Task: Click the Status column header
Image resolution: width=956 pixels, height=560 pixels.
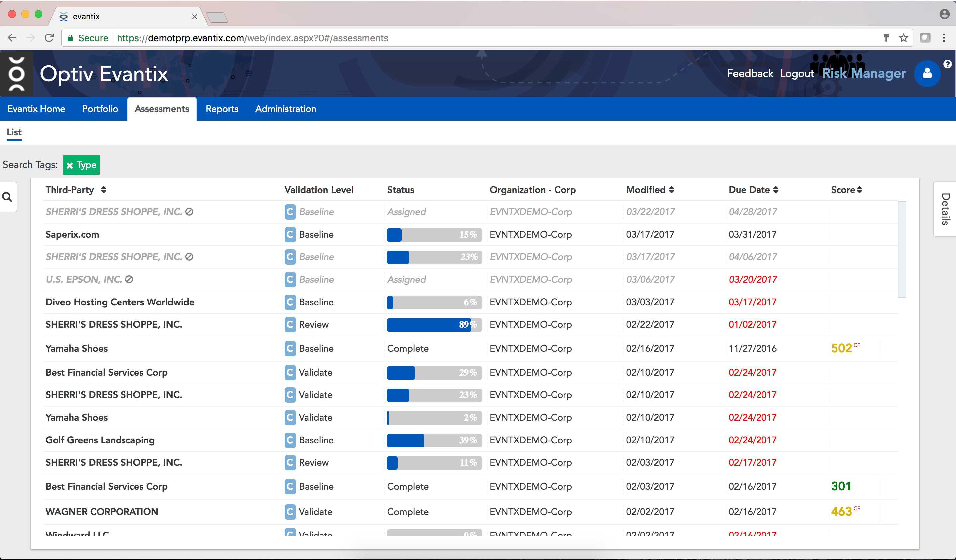Action: [x=400, y=190]
